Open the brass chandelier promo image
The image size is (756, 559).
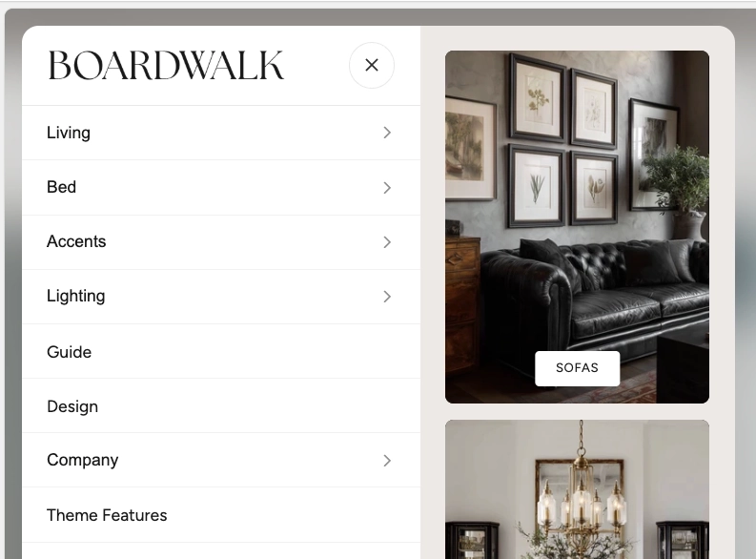point(577,489)
